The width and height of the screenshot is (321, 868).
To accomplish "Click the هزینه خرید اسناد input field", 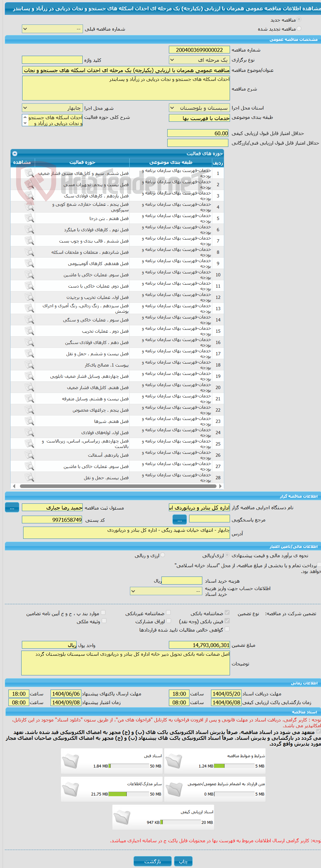I will [x=182, y=581].
